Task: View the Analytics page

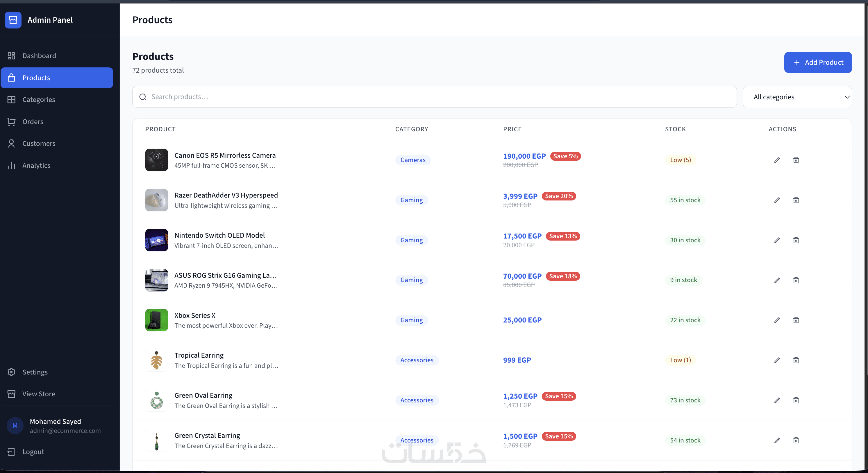Action: 57,165
